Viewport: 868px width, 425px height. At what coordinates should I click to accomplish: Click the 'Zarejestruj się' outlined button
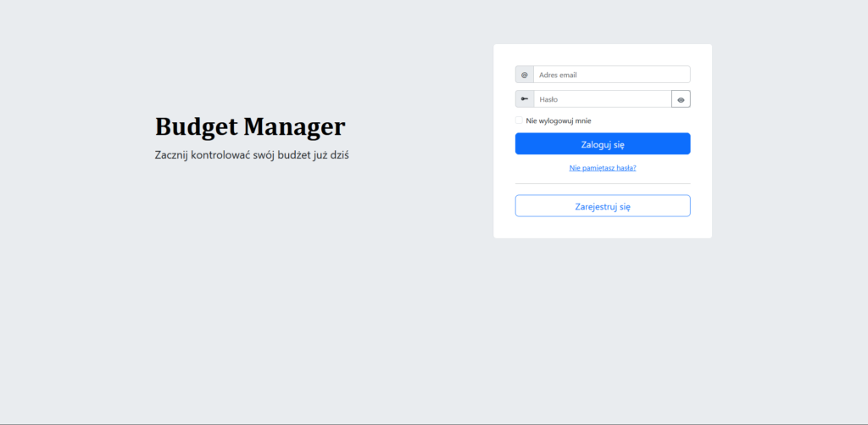point(603,206)
